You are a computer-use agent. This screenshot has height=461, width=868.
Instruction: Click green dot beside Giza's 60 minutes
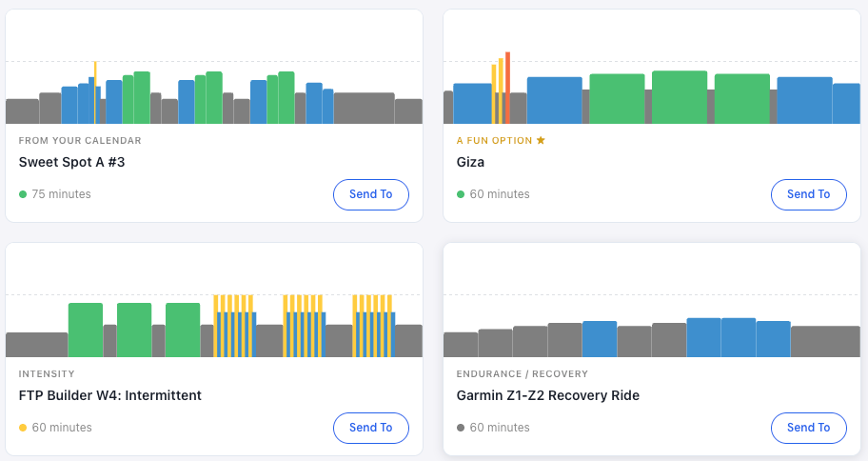point(461,194)
